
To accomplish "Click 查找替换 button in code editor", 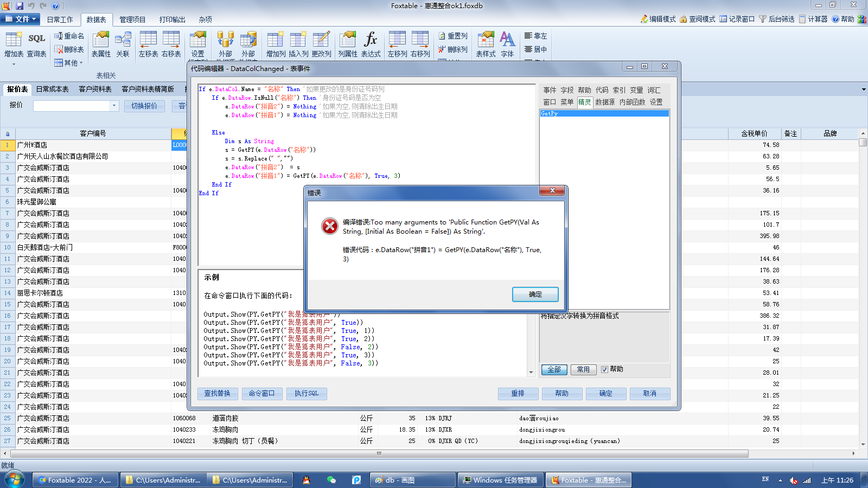I will 217,394.
